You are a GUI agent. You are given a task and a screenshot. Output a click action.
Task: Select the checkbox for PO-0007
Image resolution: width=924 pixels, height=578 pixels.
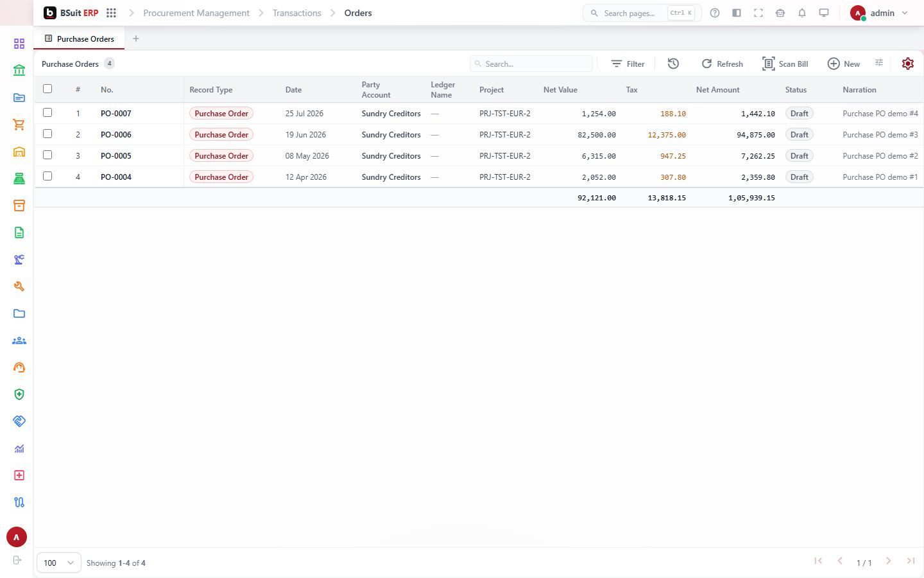[x=47, y=112]
